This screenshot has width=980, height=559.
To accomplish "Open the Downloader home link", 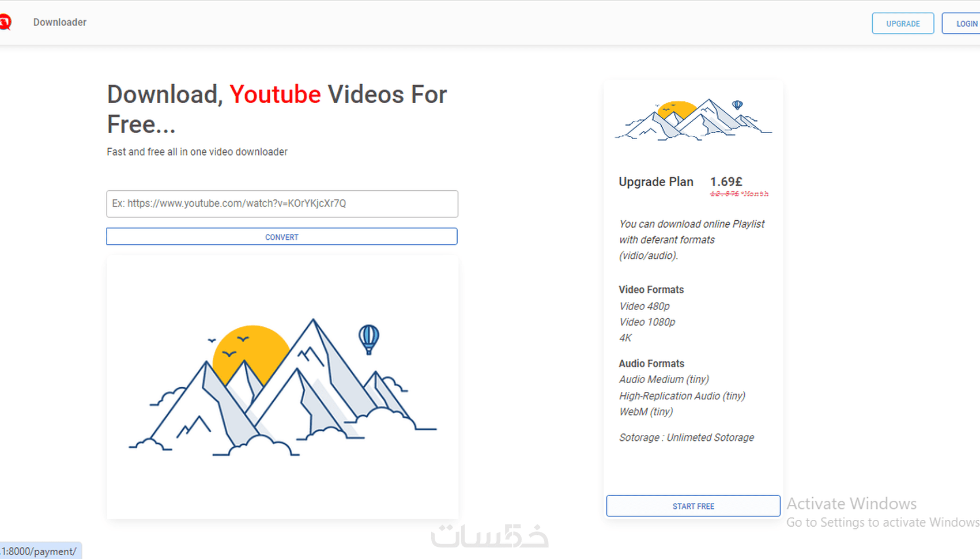I will (x=60, y=22).
